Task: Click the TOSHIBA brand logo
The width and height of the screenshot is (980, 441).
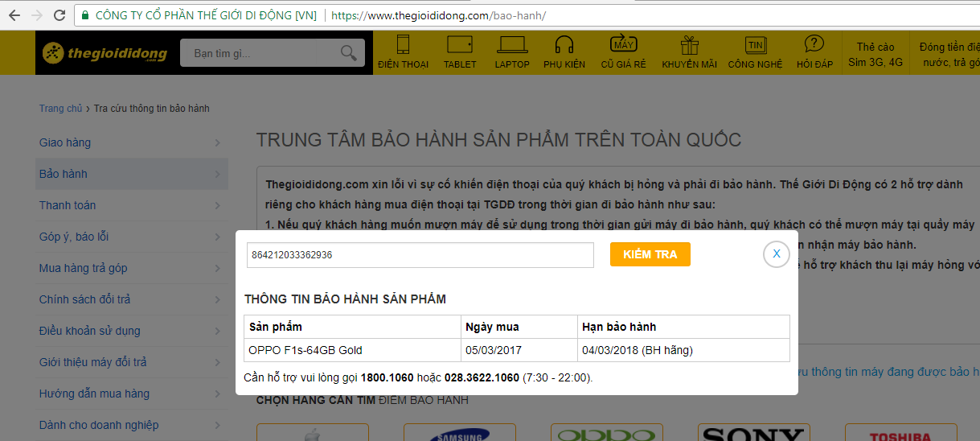Action: point(900,435)
